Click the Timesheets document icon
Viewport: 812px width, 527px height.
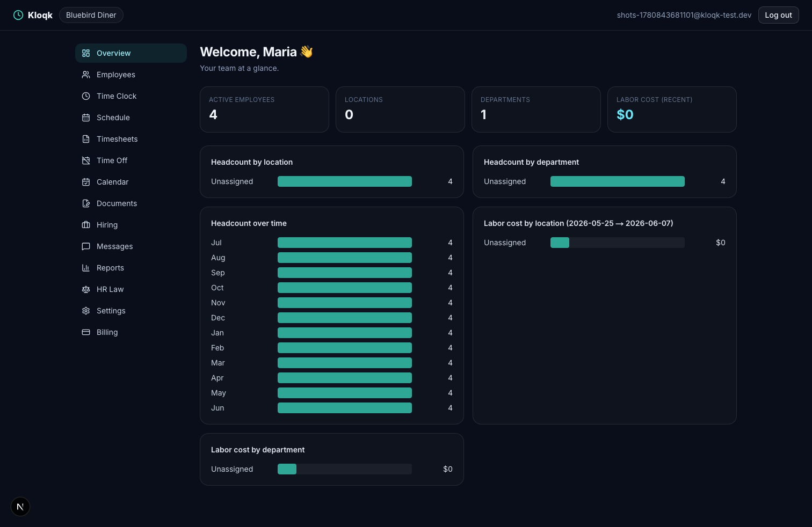point(86,139)
